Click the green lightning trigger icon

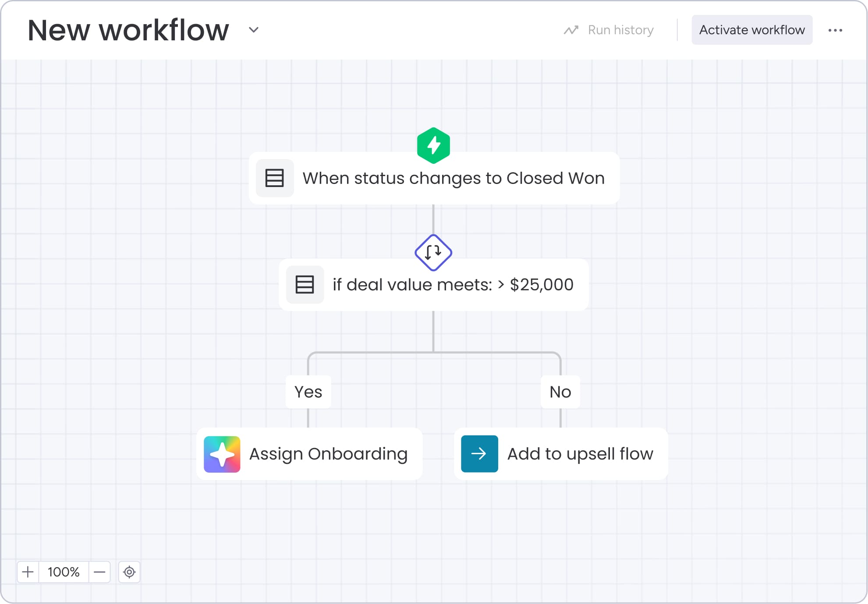pyautogui.click(x=433, y=145)
